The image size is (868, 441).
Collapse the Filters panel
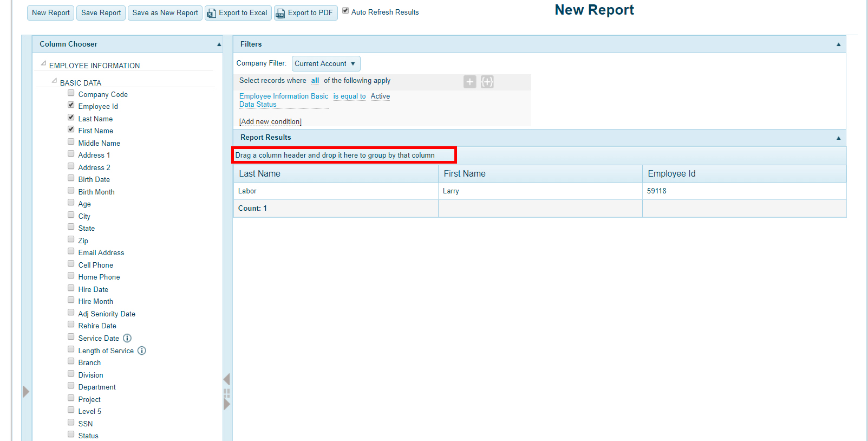pos(839,44)
